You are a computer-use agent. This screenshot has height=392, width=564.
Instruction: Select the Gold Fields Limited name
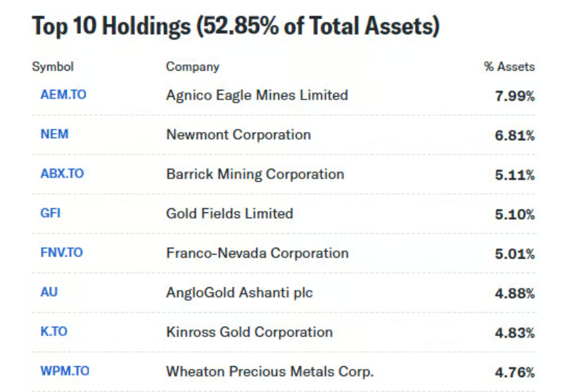tap(229, 213)
